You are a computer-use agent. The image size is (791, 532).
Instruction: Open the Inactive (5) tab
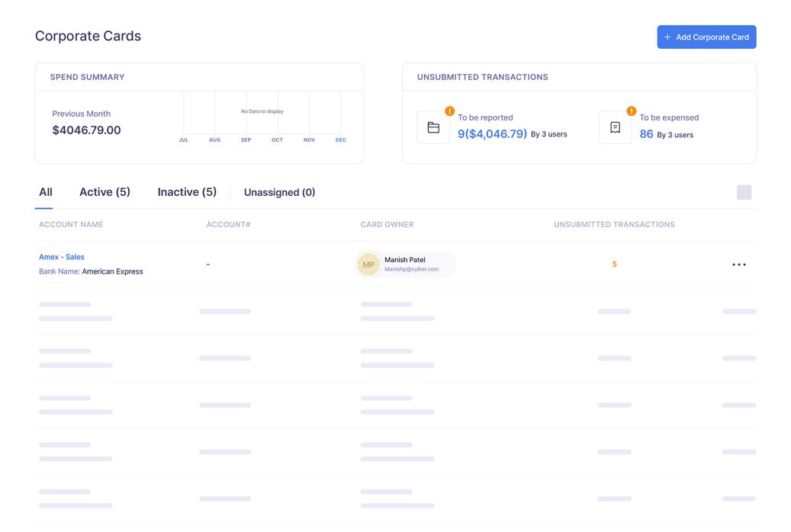click(187, 192)
